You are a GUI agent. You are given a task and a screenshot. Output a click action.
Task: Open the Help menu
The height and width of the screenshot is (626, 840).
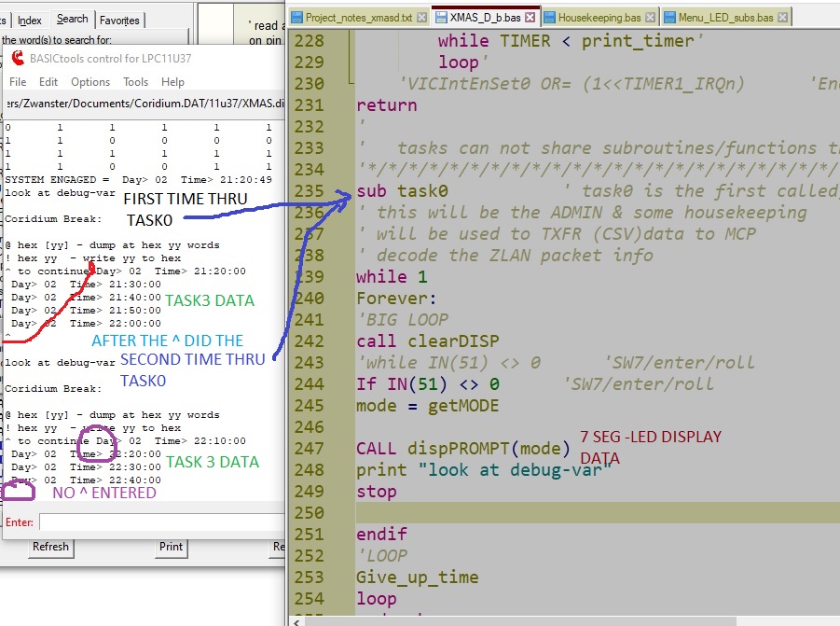[x=172, y=82]
